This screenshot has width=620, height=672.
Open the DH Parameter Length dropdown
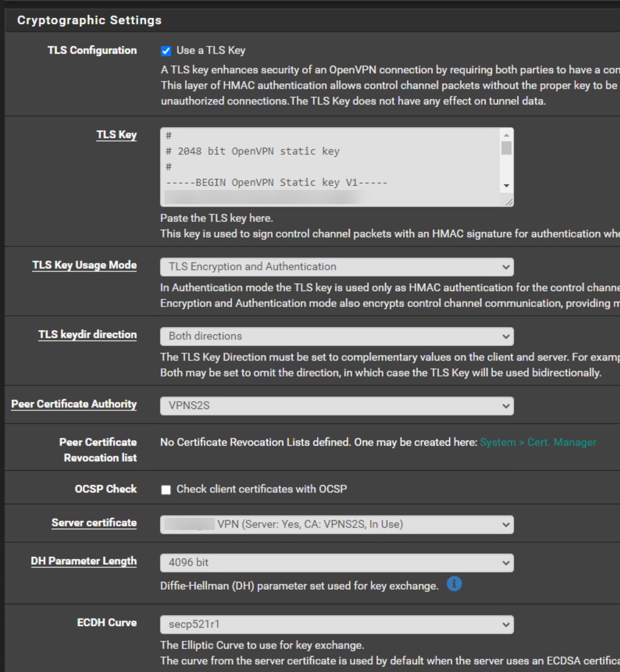[337, 563]
